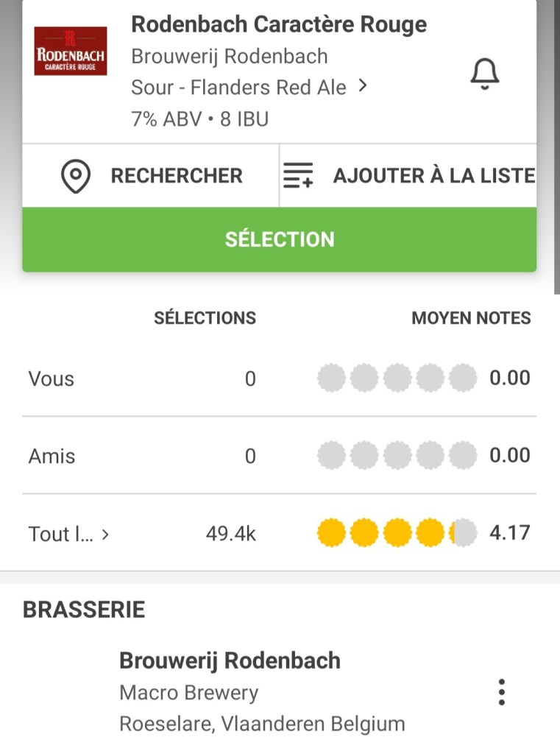
Task: Tap the 4.17 average rating value
Action: (510, 533)
